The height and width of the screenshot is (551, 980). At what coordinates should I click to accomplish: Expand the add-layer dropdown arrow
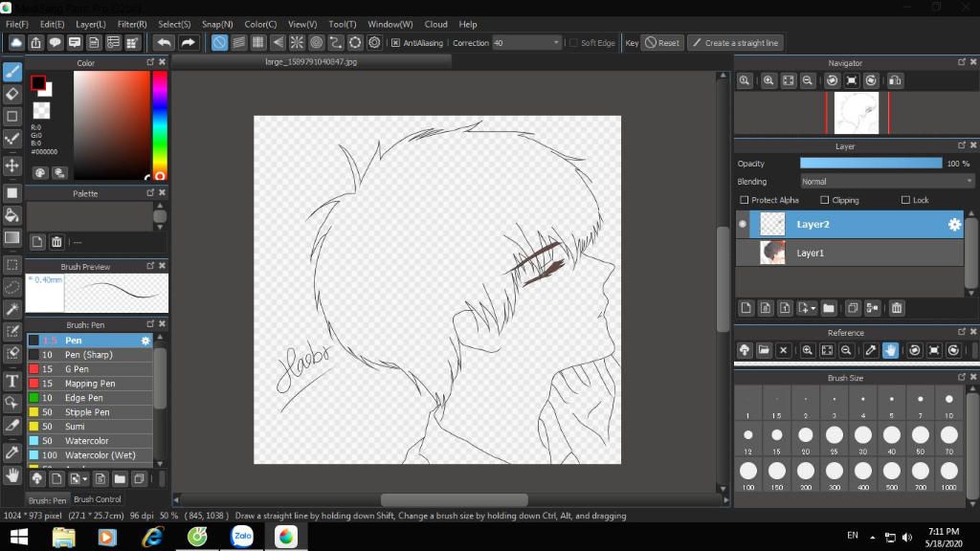(813, 309)
